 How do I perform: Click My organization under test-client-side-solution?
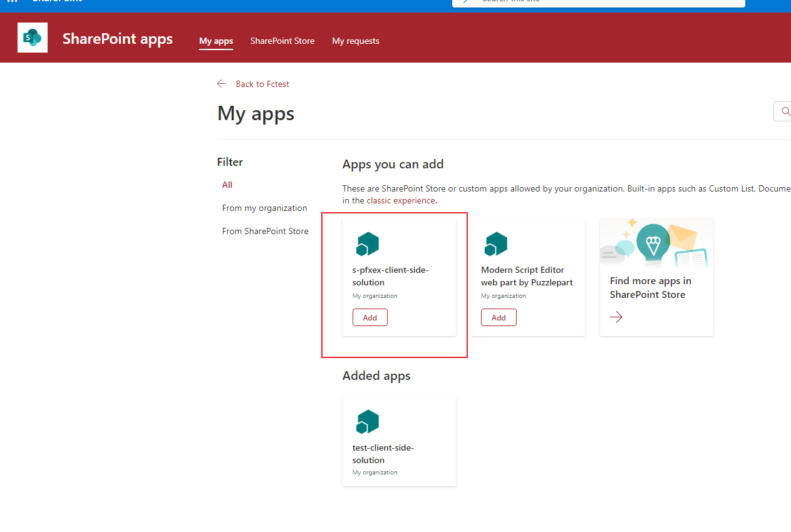[x=375, y=473]
